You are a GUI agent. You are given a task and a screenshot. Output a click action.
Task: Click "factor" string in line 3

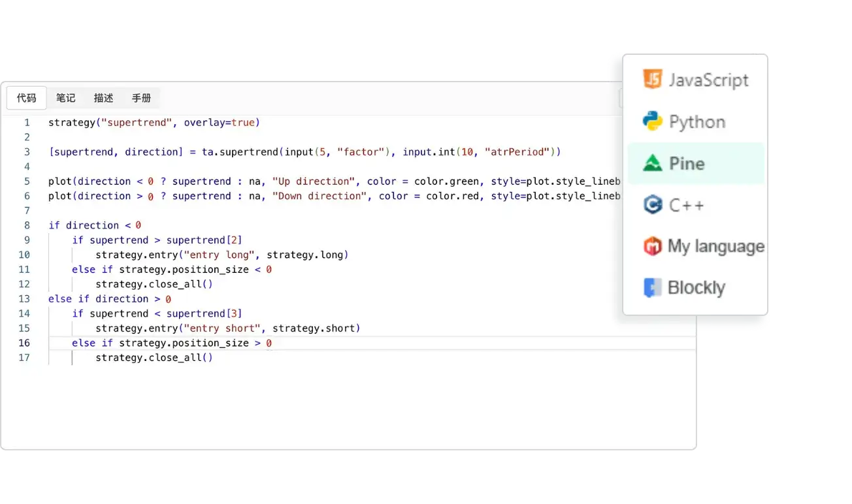click(x=361, y=152)
